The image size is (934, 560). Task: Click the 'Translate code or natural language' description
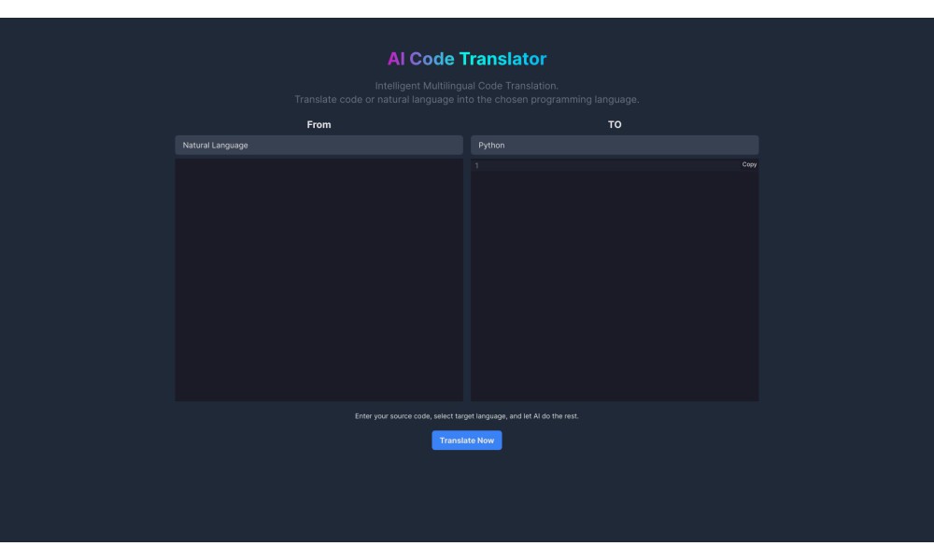click(x=466, y=99)
